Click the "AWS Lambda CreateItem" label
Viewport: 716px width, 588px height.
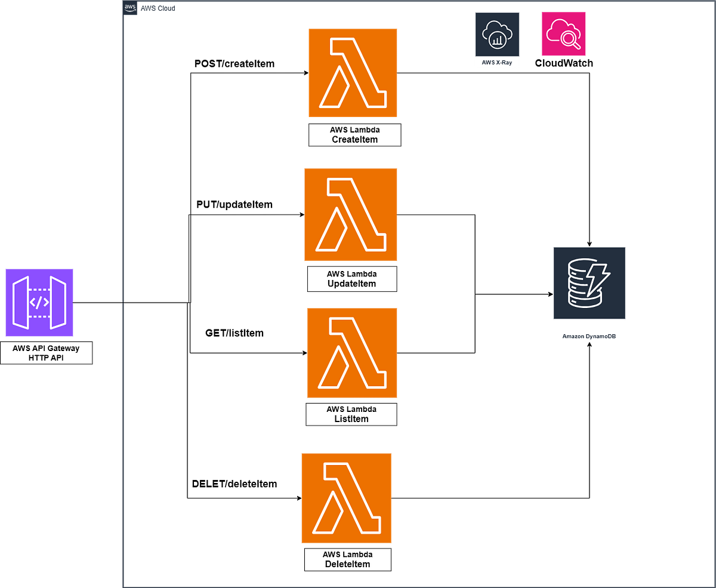(x=354, y=134)
